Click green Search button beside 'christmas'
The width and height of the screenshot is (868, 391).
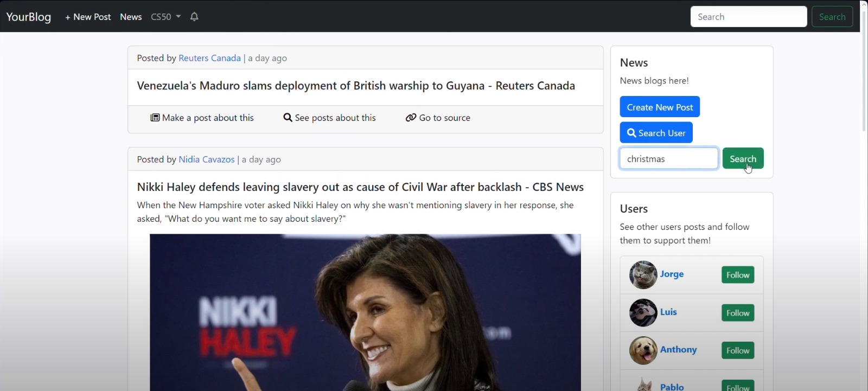(743, 158)
